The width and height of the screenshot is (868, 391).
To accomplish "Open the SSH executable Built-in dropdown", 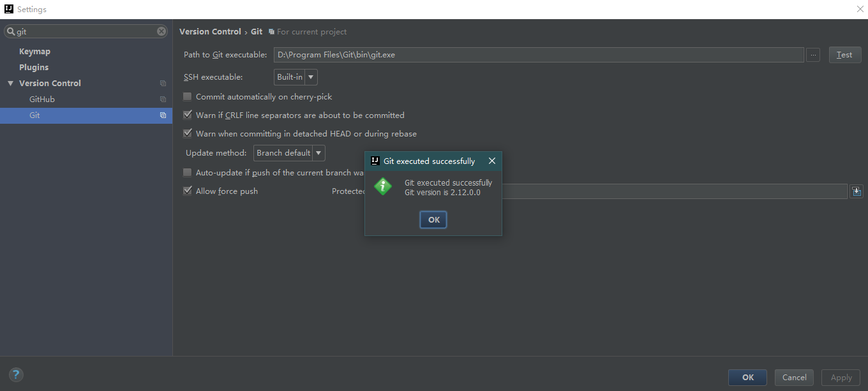I will (296, 77).
